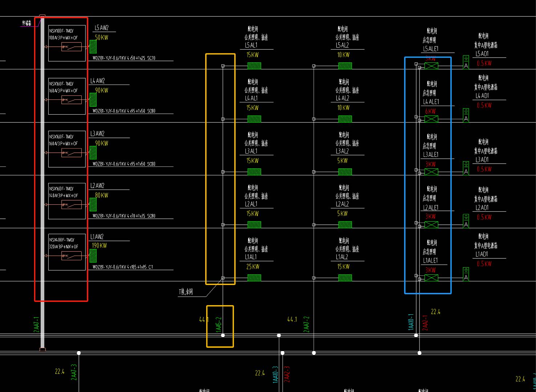Click the cyan vertical 1AA10-3 circuit label
Screen dimensions: 536x392
(x=275, y=374)
